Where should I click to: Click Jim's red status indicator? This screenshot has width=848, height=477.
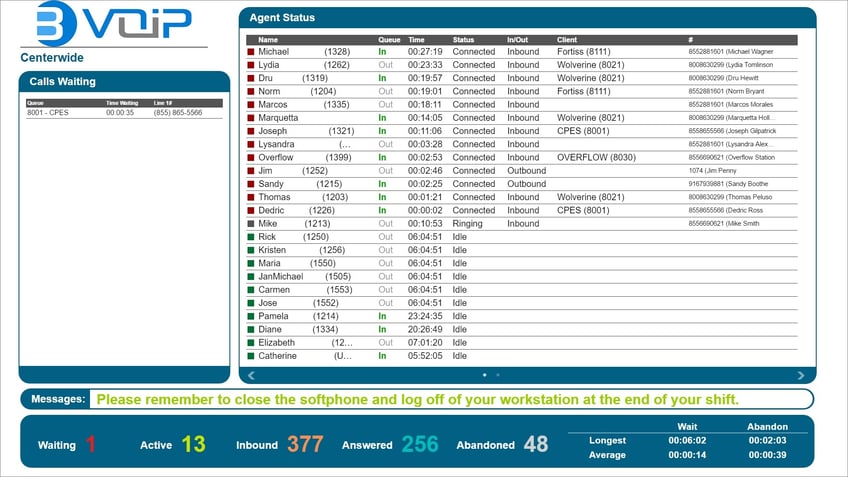pos(251,171)
